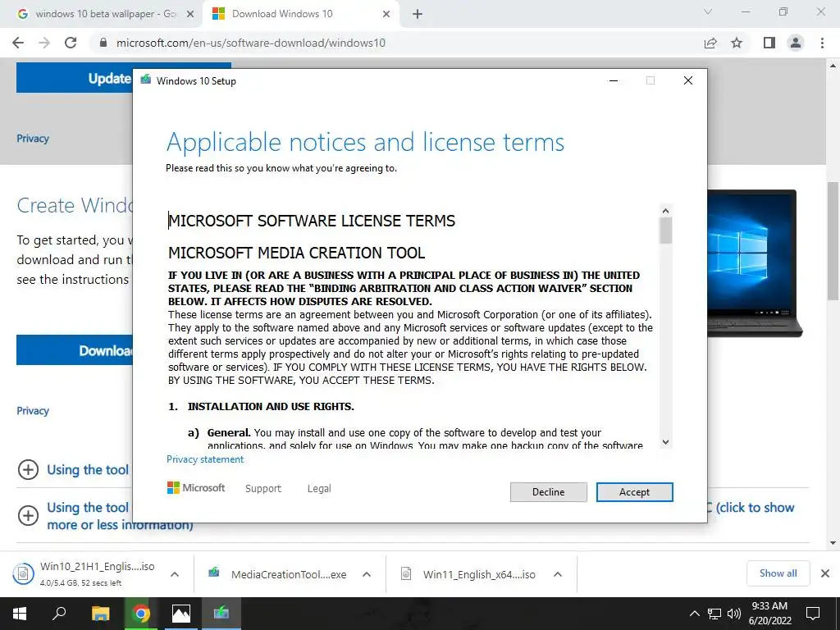Open the upper Privacy link on the webpage
Viewport: 840px width, 630px height.
33,138
